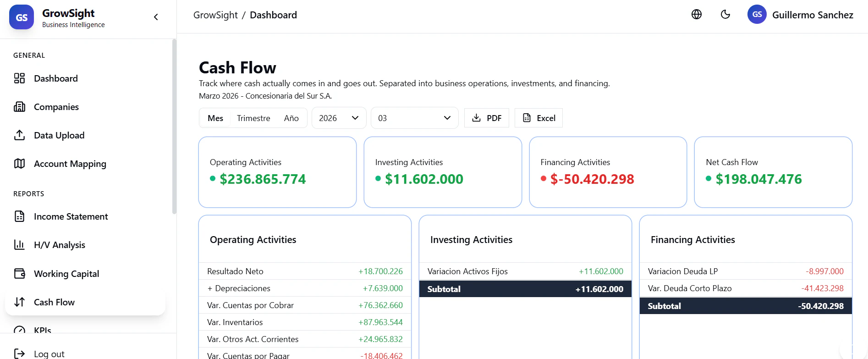The image size is (868, 359).
Task: Click the Account Mapping map icon
Action: [19, 164]
